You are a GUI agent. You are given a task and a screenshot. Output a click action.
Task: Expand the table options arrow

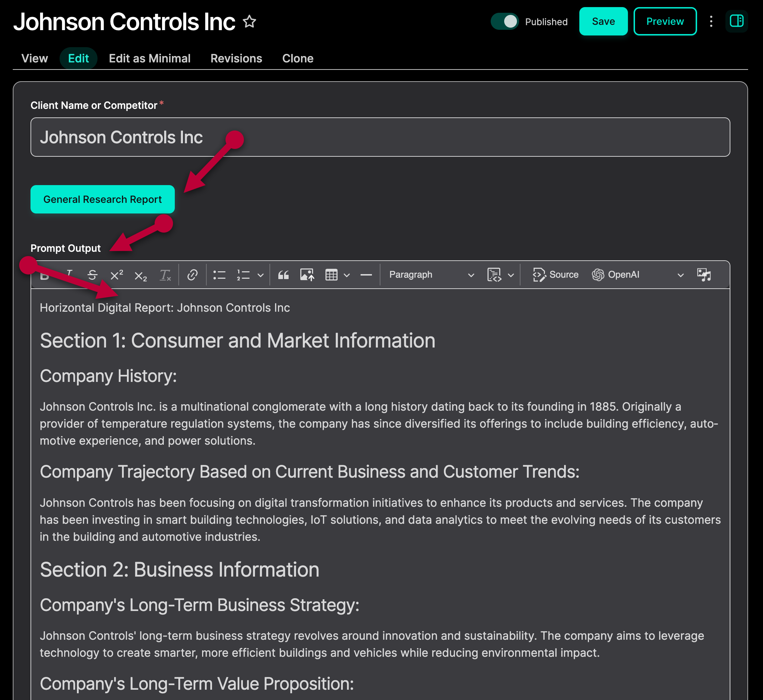[346, 275]
